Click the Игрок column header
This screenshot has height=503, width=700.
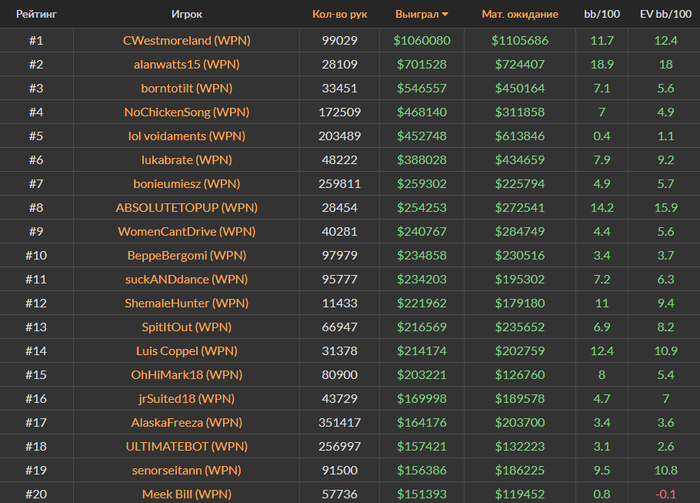pyautogui.click(x=187, y=14)
